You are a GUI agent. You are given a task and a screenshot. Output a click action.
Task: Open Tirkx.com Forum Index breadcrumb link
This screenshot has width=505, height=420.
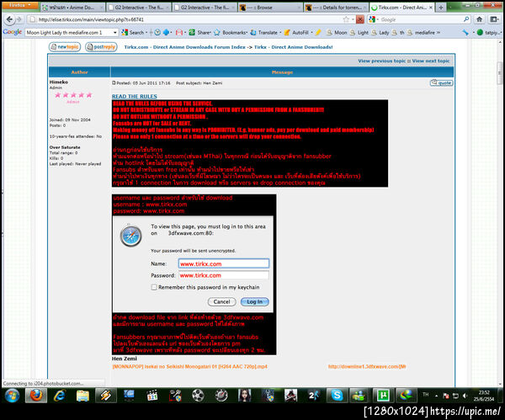pos(184,47)
